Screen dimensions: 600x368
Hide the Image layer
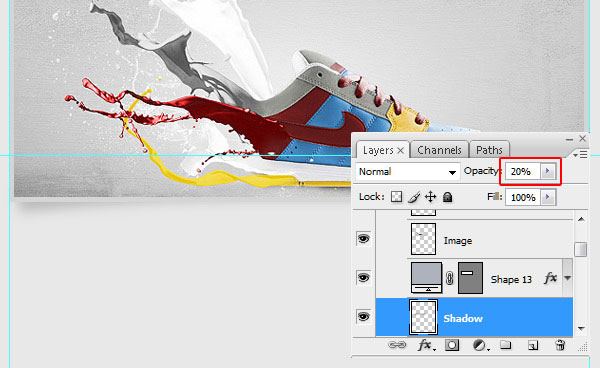[x=363, y=239]
